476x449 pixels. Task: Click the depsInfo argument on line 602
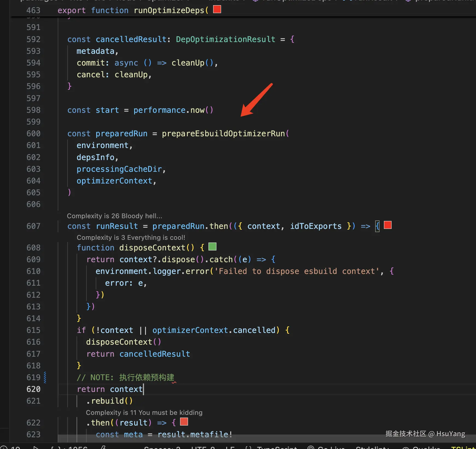[x=95, y=157]
